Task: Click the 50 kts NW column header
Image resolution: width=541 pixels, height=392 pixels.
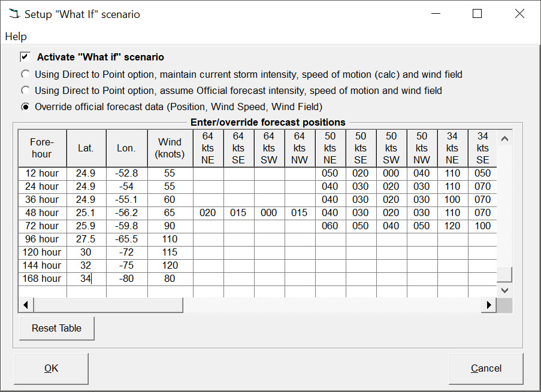Action: [422, 148]
